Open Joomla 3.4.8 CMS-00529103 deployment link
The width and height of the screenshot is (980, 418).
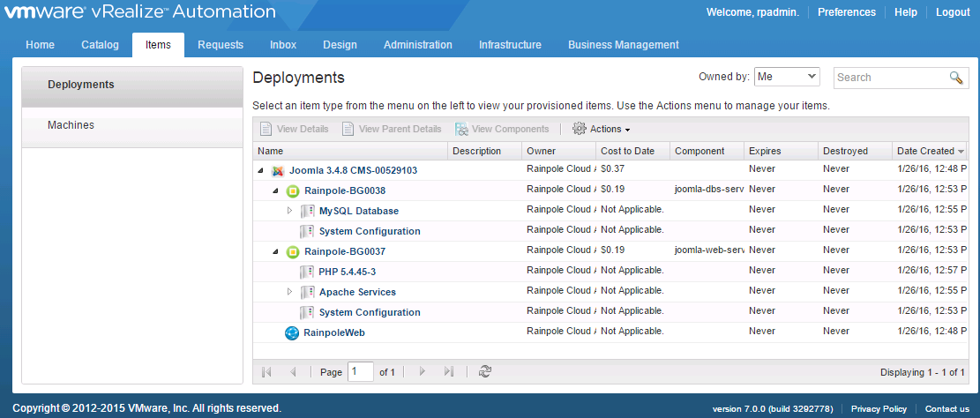tap(353, 170)
